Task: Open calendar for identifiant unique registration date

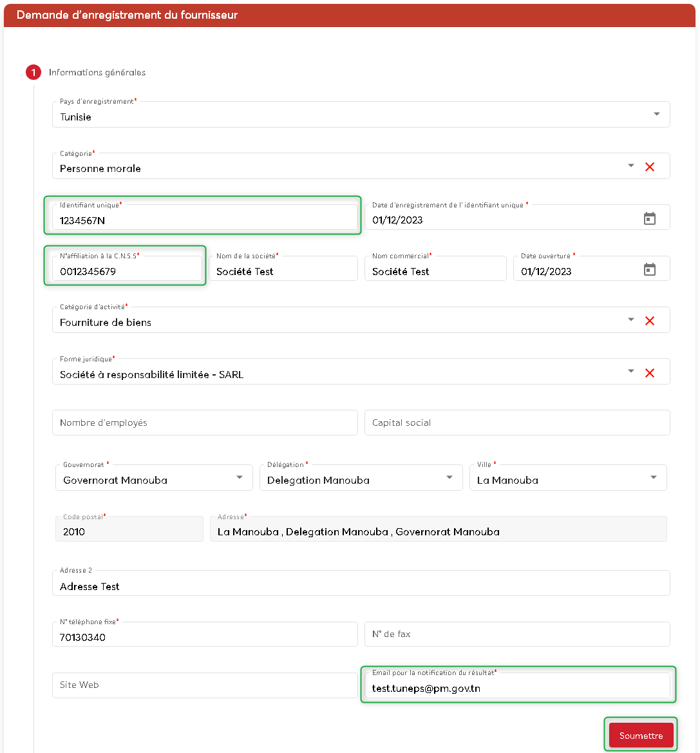Action: pos(650,219)
